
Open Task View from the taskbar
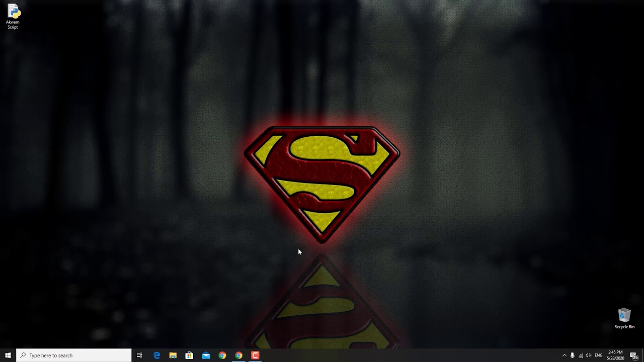(x=140, y=355)
